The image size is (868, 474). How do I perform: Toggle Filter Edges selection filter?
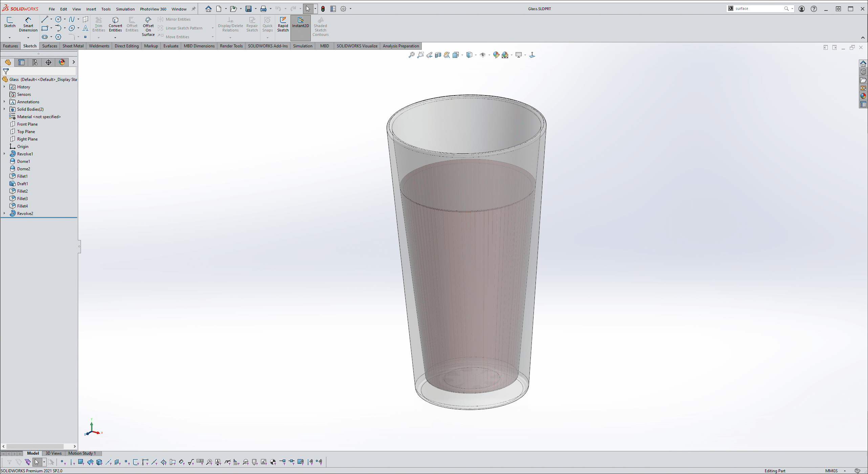tap(72, 462)
